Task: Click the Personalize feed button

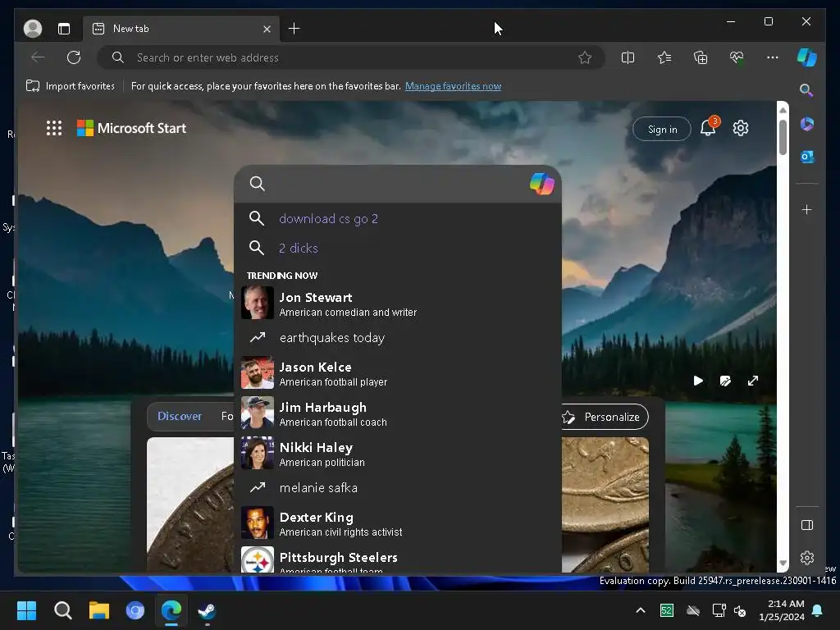Action: pyautogui.click(x=605, y=417)
